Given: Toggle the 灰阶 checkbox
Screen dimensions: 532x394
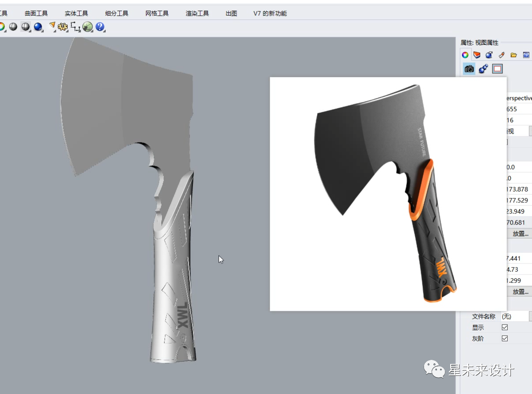Looking at the screenshot, I should coord(505,339).
